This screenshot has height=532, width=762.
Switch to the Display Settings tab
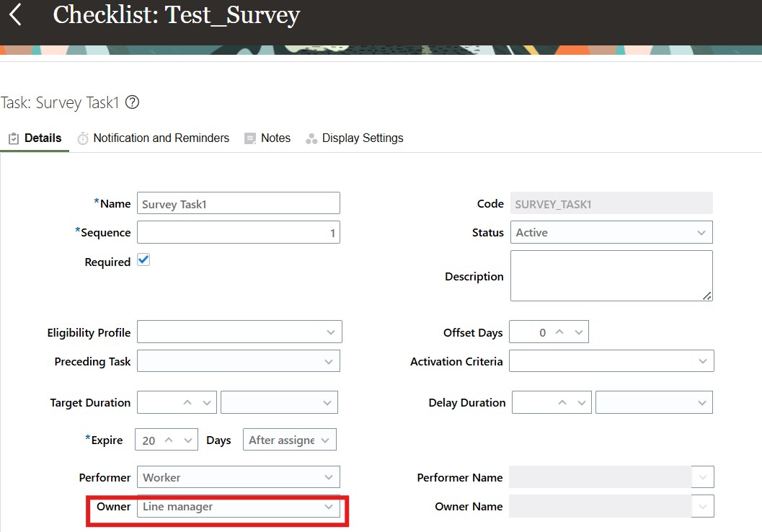pyautogui.click(x=362, y=138)
